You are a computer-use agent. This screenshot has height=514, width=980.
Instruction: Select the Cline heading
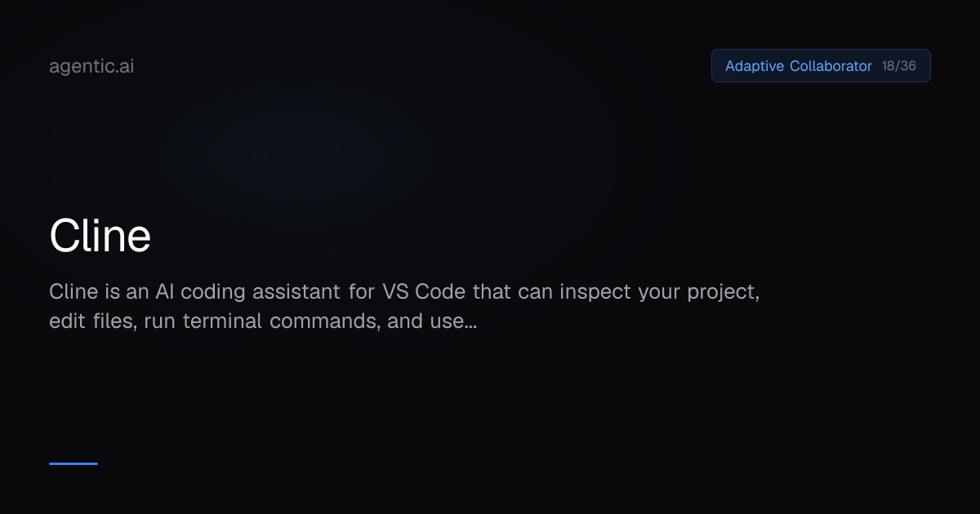[x=100, y=237]
